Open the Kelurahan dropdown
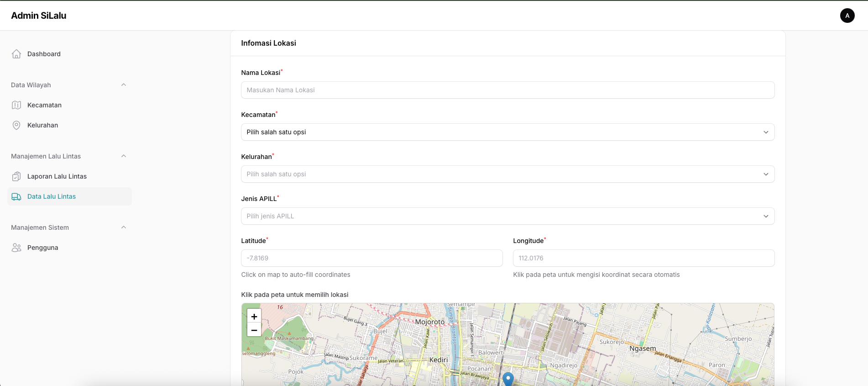The width and height of the screenshot is (868, 386). click(507, 174)
